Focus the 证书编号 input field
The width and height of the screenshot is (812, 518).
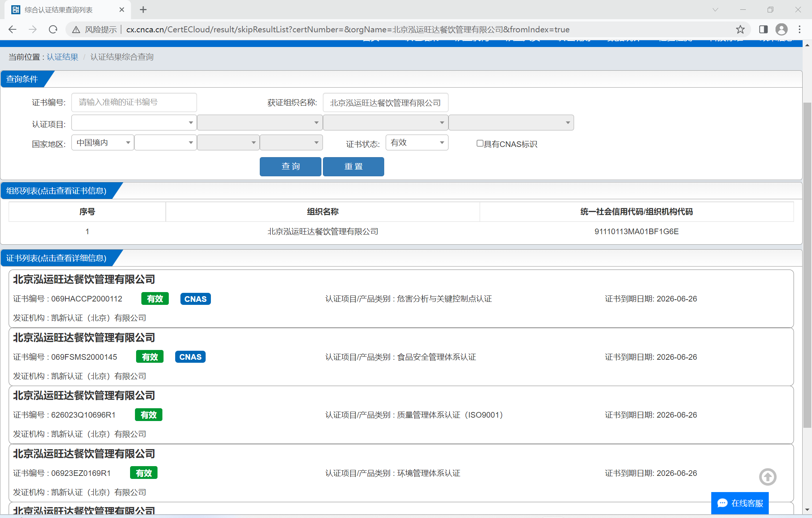pos(134,102)
